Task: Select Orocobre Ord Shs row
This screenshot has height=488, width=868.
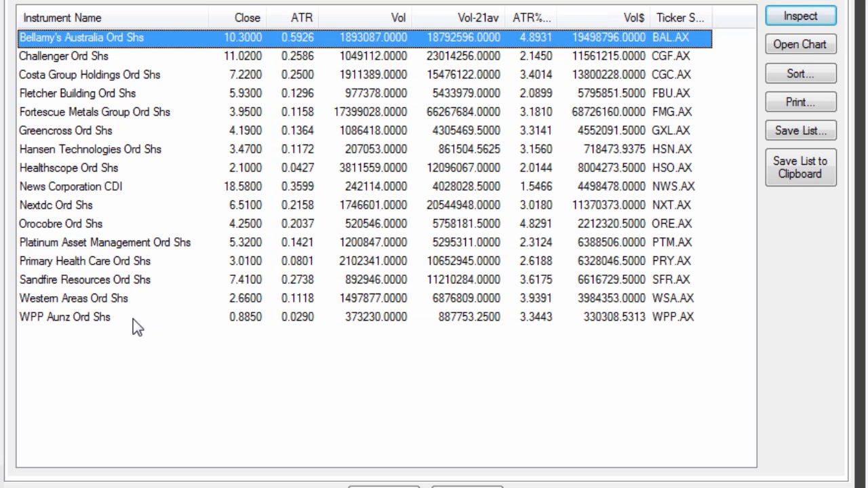Action: click(x=365, y=224)
